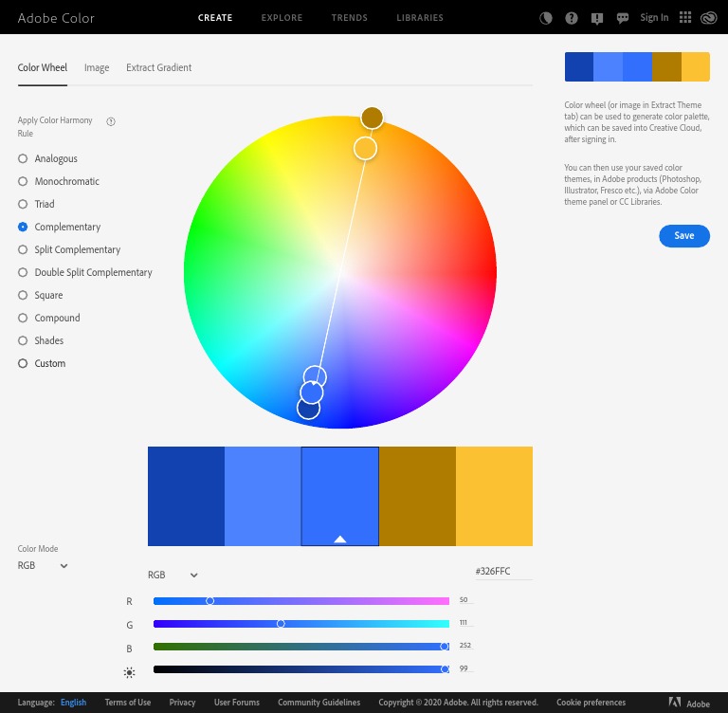Go to the Explore menu
This screenshot has width=728, height=713.
tap(282, 18)
